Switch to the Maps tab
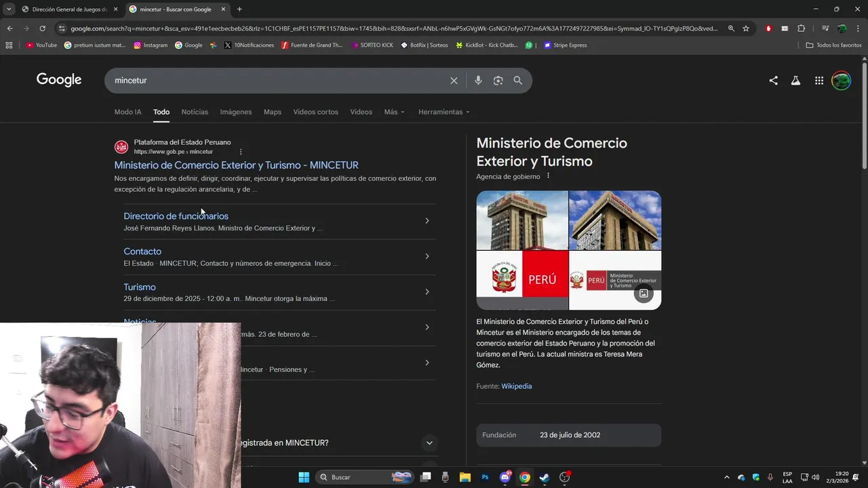 (273, 112)
